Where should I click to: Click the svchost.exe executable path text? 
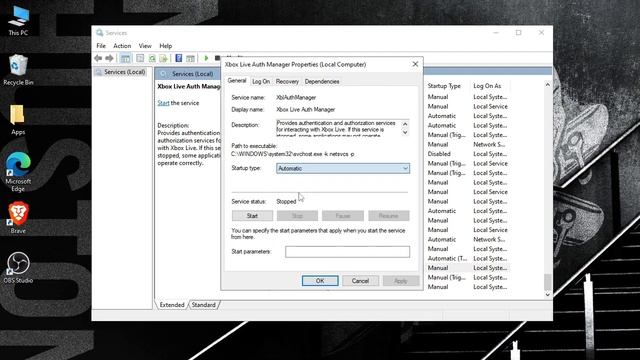coord(293,154)
